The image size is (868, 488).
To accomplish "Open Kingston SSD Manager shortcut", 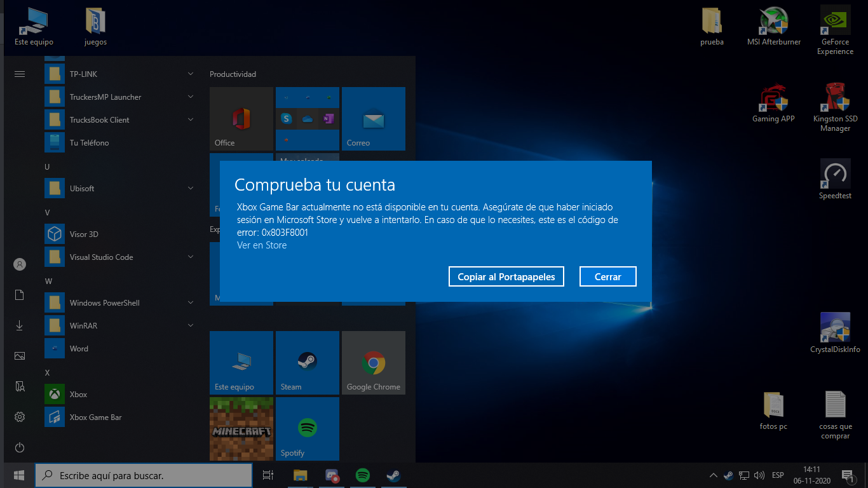I will 835,107.
